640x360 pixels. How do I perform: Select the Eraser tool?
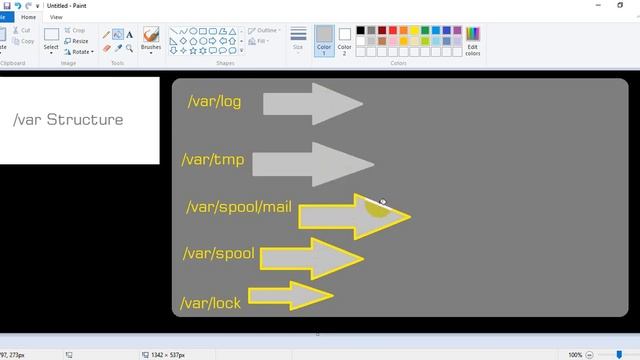tap(106, 49)
